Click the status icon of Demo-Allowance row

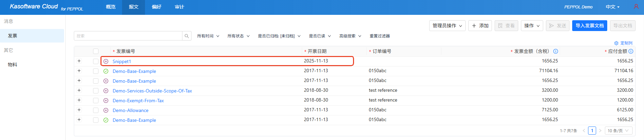[x=106, y=110]
